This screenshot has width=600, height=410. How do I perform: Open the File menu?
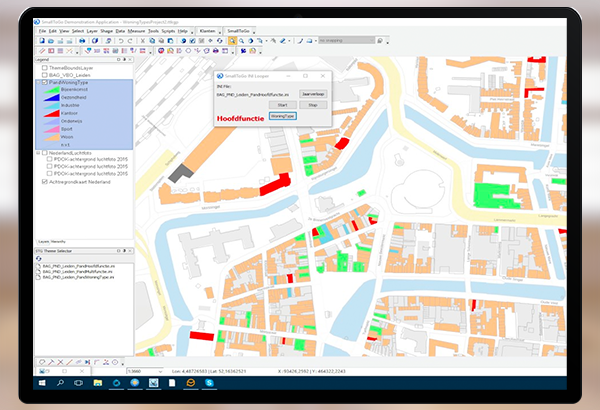coord(42,31)
